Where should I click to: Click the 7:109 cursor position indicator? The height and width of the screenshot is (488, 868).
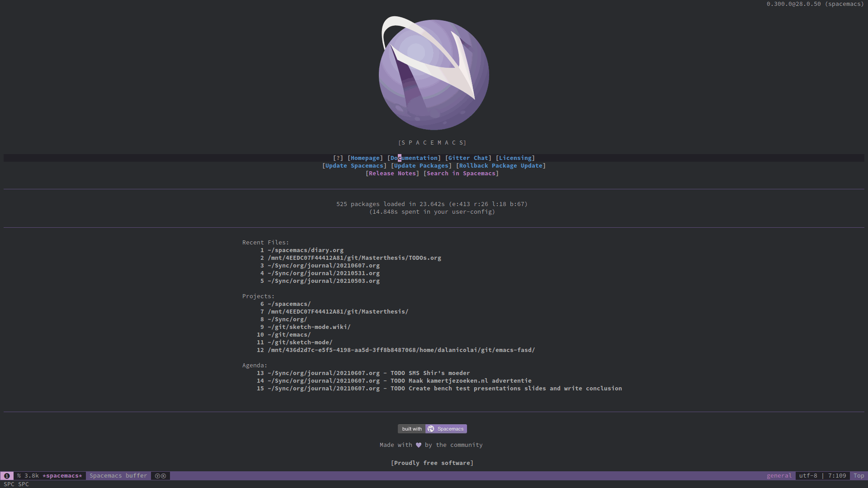837,476
